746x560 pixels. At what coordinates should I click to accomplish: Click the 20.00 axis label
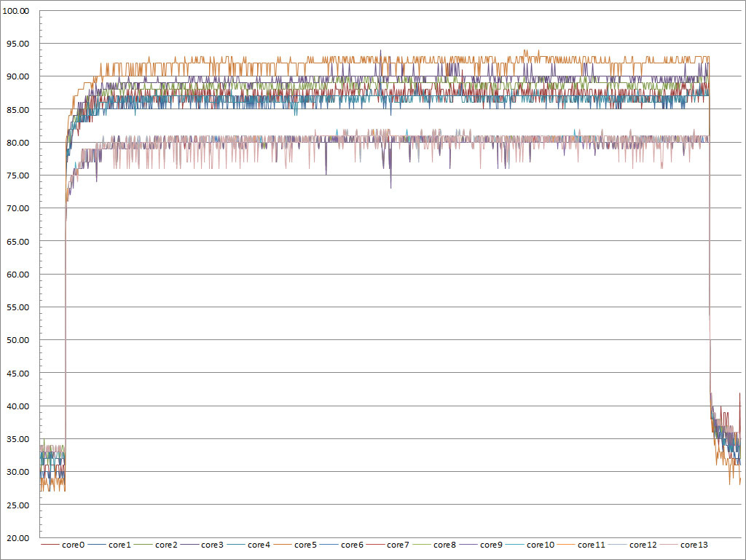pyautogui.click(x=17, y=537)
